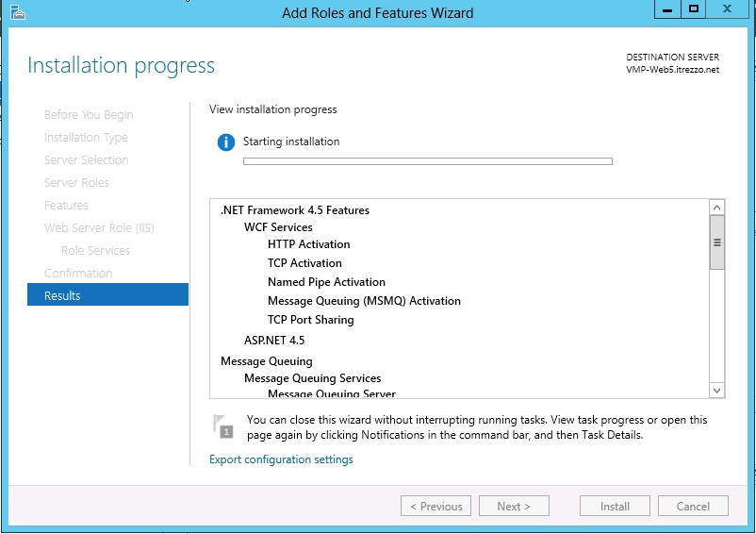Image resolution: width=756 pixels, height=534 pixels.
Task: Click the destination server name VMP-Web5.itrezzo.net
Action: click(673, 70)
